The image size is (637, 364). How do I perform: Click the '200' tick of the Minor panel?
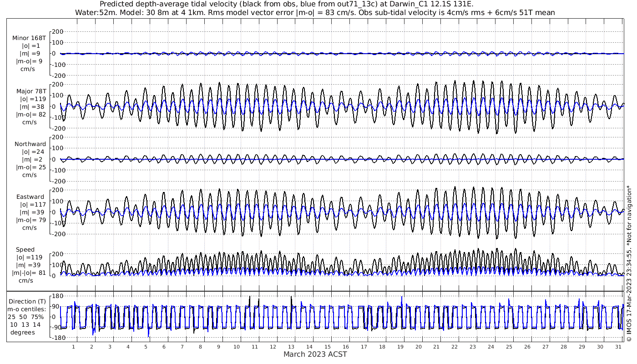point(57,31)
